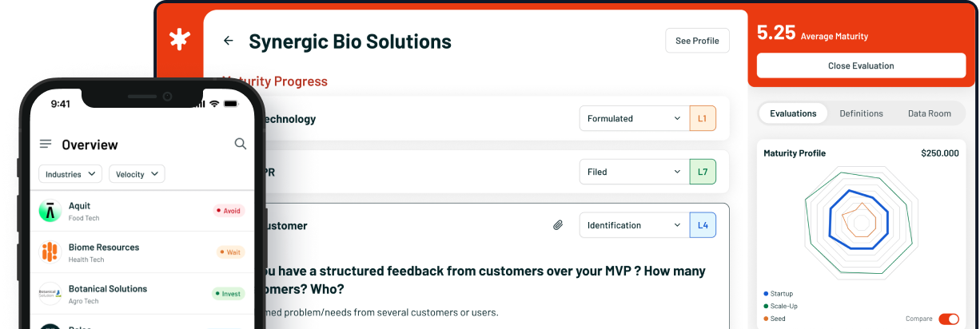Open the Filed status dropdown
Image resolution: width=980 pixels, height=329 pixels.
coord(635,172)
